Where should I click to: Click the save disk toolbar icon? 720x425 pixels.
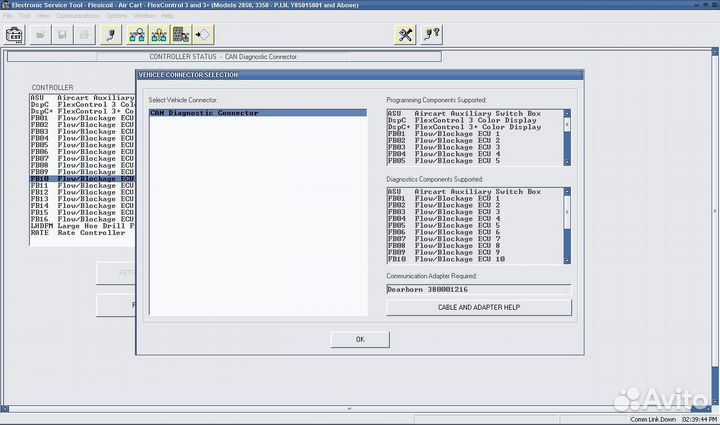tap(64, 35)
